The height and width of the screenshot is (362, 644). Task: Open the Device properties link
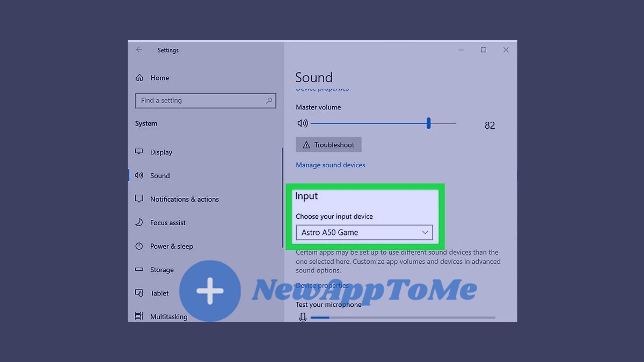[x=322, y=285]
